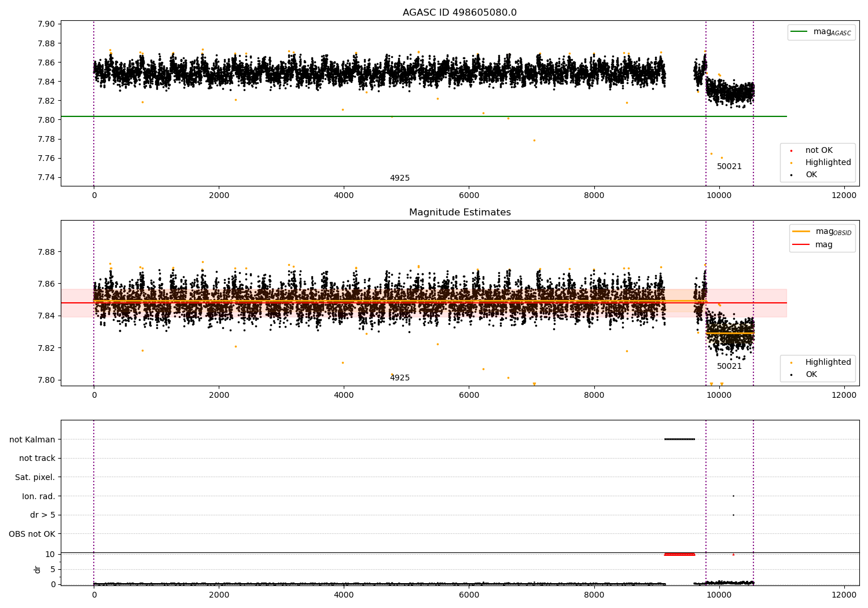This screenshot has height=608, width=868.
Task: Click the green line sample in mag AGASC legend
Action: 799,32
